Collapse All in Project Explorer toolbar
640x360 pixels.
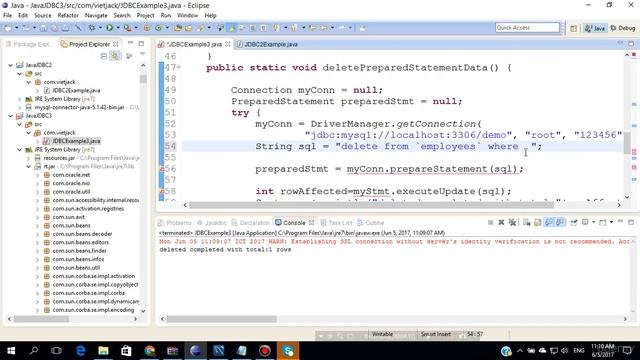tap(104, 56)
